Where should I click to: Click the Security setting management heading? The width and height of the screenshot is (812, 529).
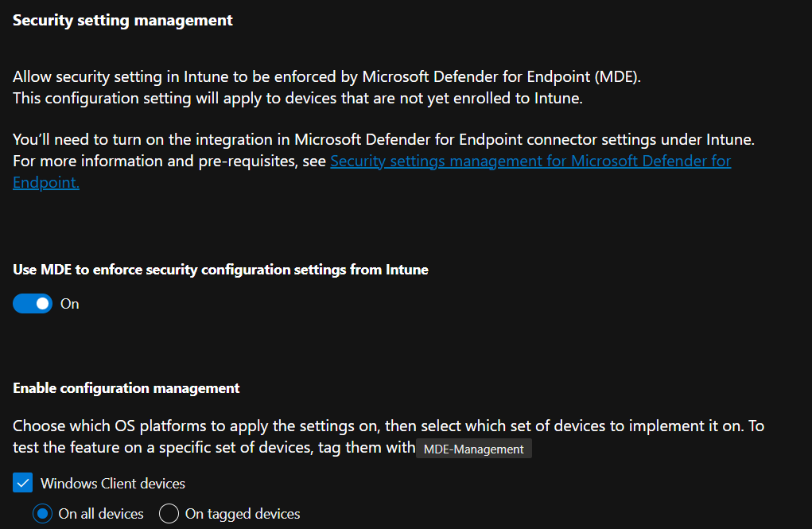122,20
